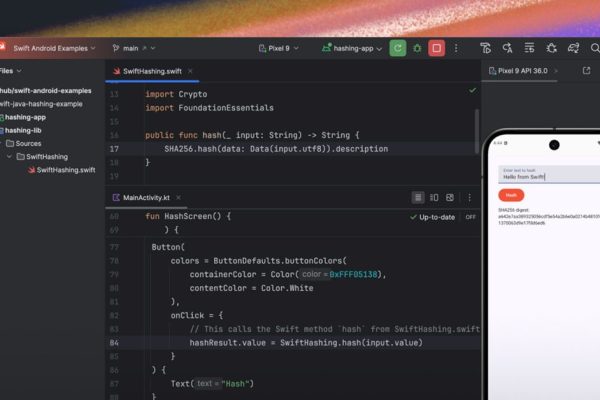Tap the orange Hash button in emulator
600x400 pixels.
[511, 196]
